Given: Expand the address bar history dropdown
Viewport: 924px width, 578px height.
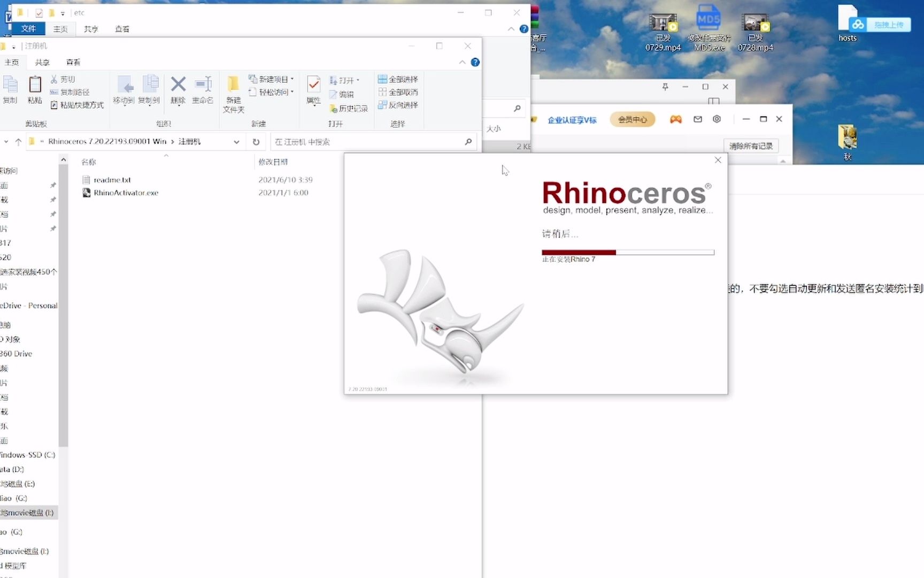Looking at the screenshot, I should point(236,142).
